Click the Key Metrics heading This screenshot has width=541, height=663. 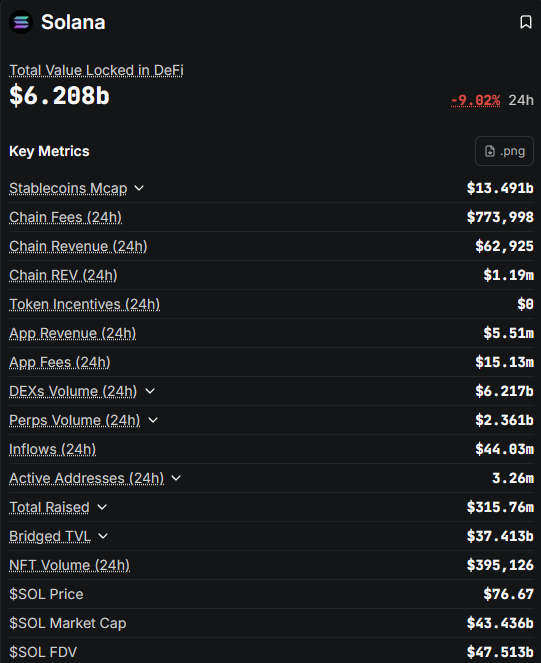pos(49,151)
